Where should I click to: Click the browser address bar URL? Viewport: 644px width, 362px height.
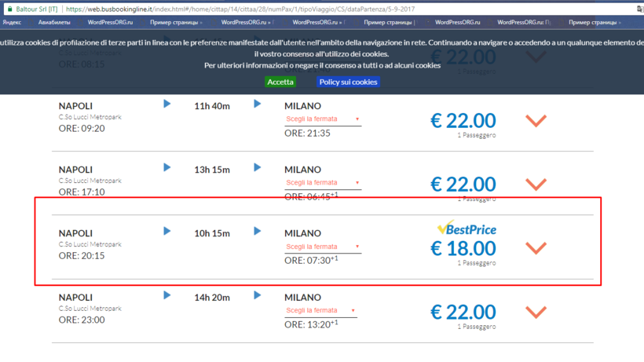coord(236,9)
